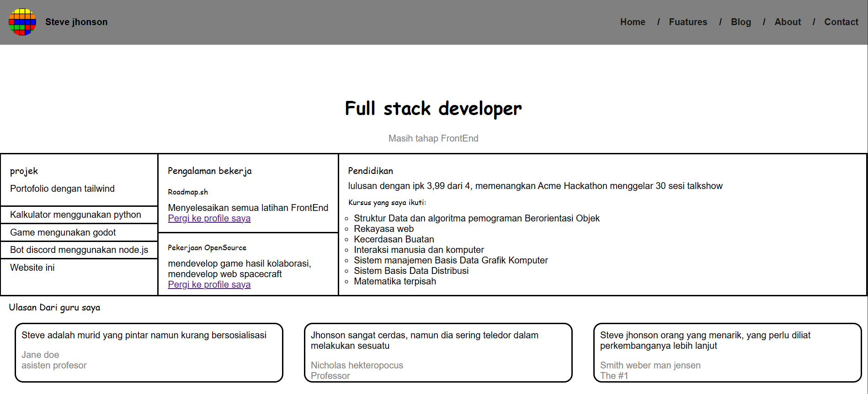Screen dimensions: 868x394
Task: Click the Kecerdasan Buatan course item
Action: coord(394,239)
